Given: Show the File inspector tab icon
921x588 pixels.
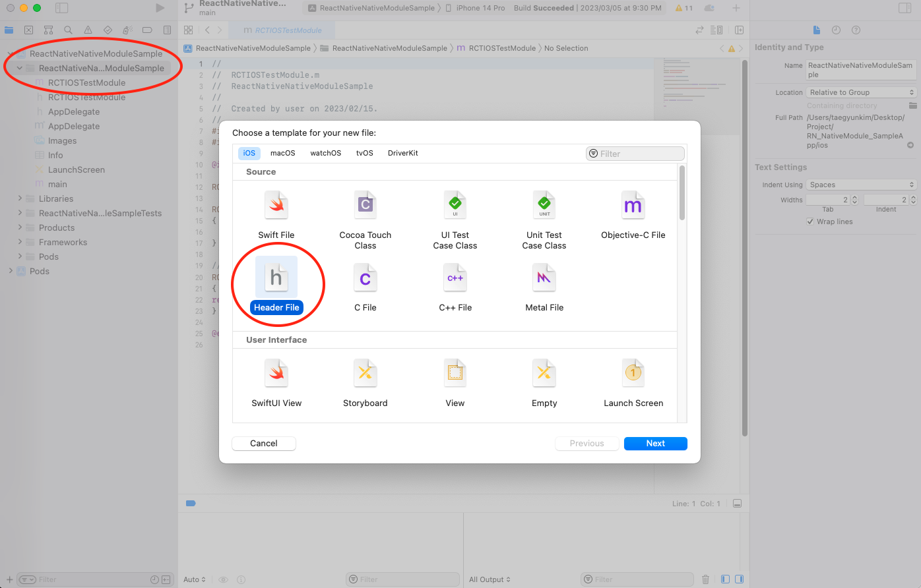Looking at the screenshot, I should (x=817, y=30).
